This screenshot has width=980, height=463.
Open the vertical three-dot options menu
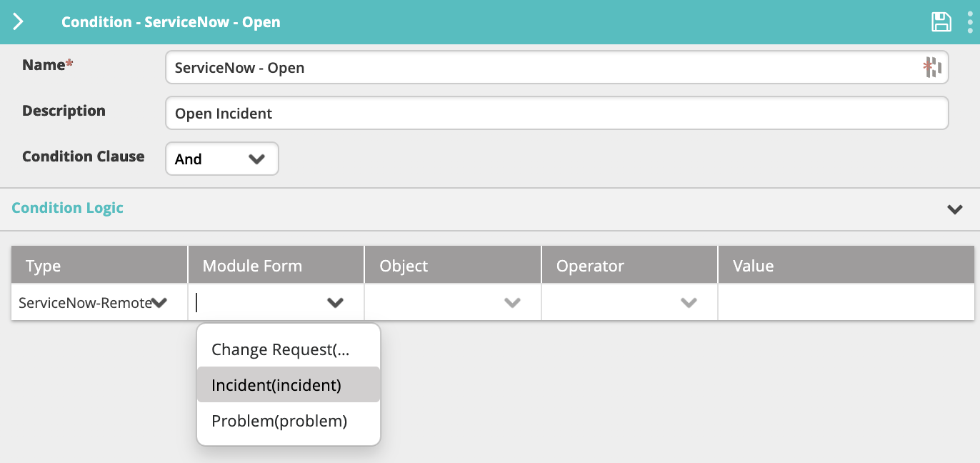(x=970, y=22)
